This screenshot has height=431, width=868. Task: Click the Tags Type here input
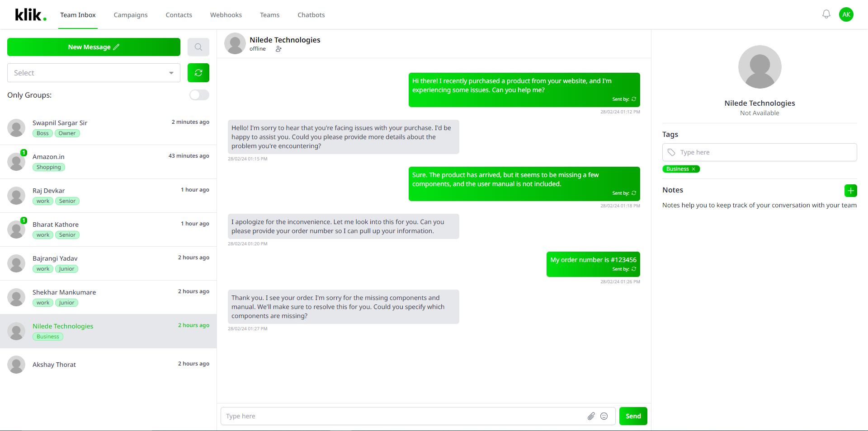pos(759,152)
